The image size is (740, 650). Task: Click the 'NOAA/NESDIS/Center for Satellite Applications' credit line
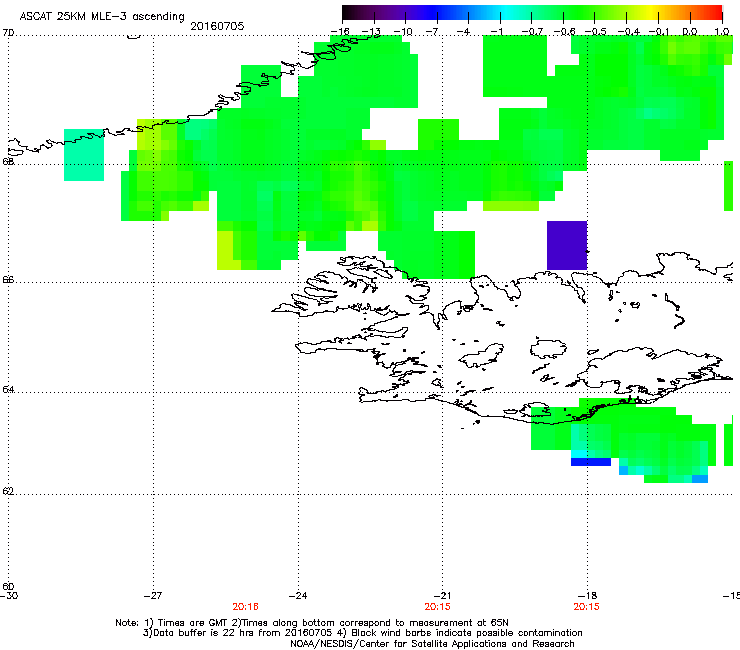tap(432, 643)
